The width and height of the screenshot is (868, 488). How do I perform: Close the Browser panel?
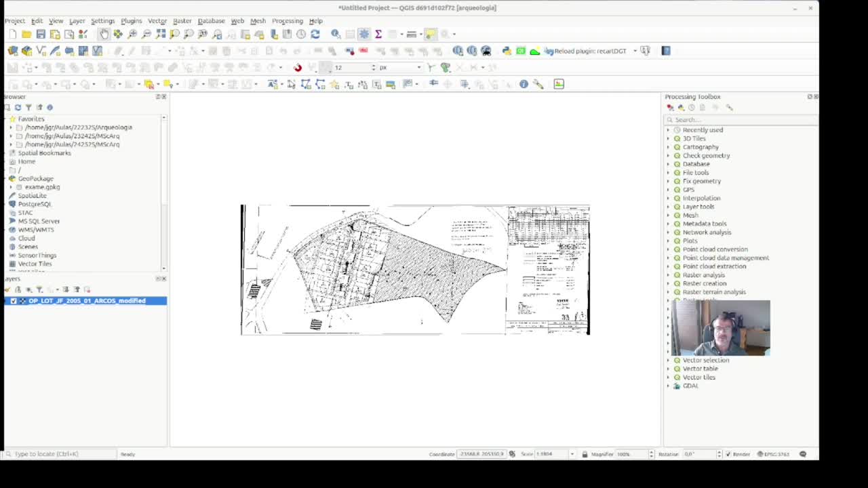pos(163,97)
